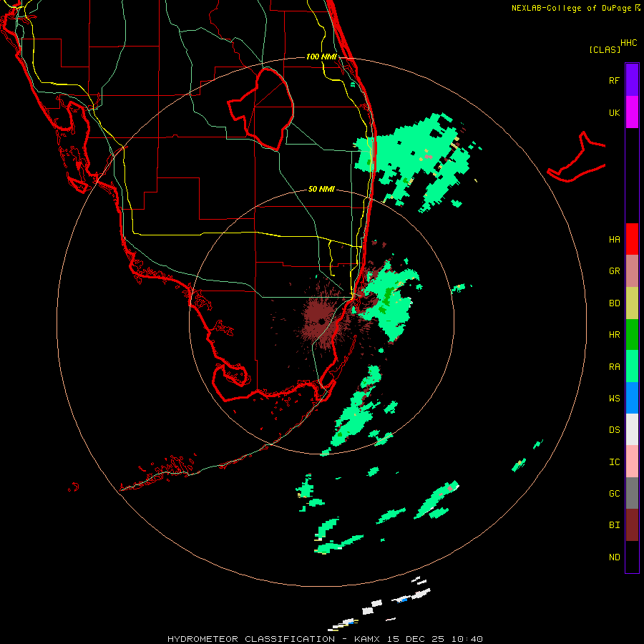Click the IC legend label
Image resolution: width=644 pixels, height=644 pixels.
click(614, 462)
